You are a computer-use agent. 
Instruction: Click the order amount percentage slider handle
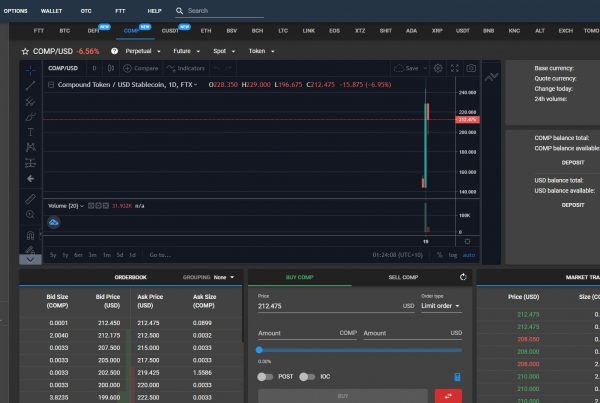pyautogui.click(x=259, y=350)
